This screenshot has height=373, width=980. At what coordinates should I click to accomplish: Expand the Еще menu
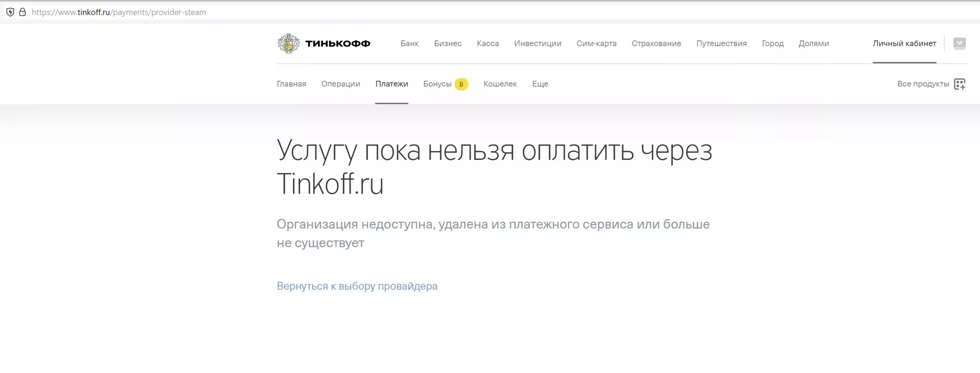point(540,84)
